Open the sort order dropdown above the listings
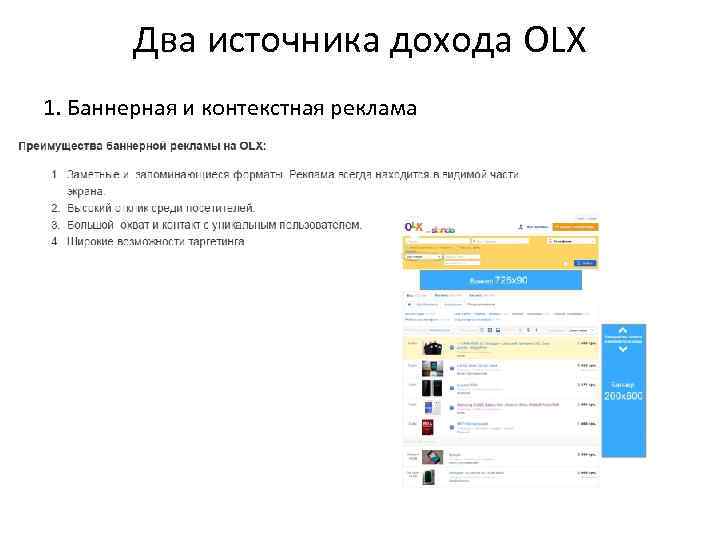This screenshot has width=720, height=540. [580, 331]
